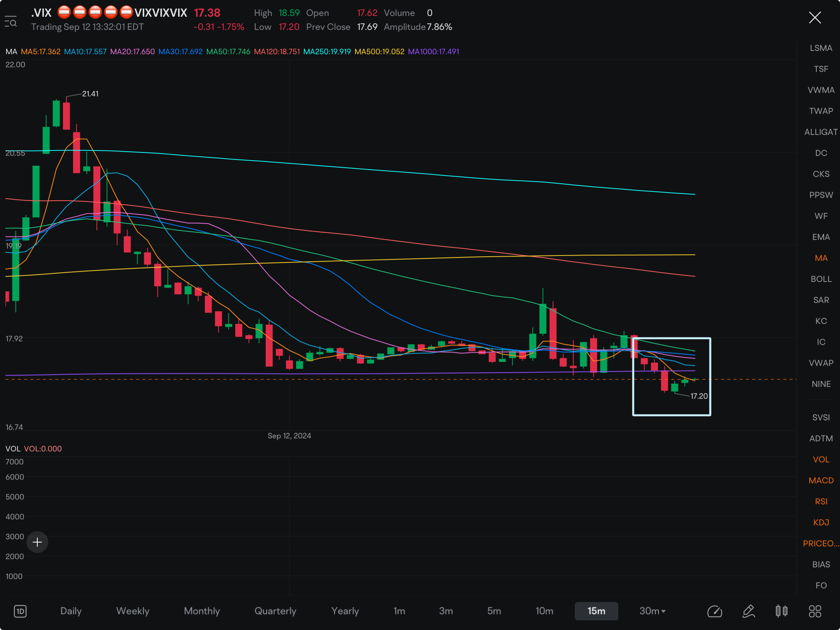Click the plus add-indicator button
The width and height of the screenshot is (840, 630).
[37, 542]
